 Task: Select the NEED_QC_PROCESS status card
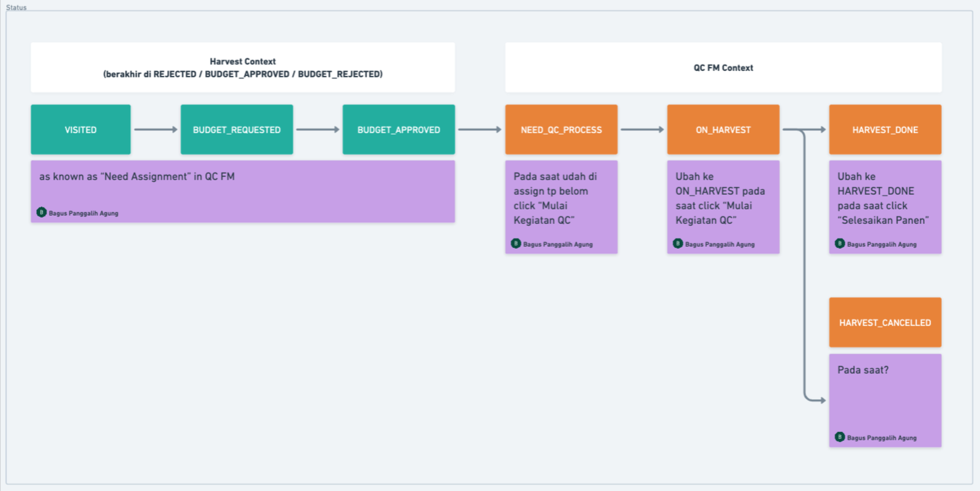click(x=561, y=129)
